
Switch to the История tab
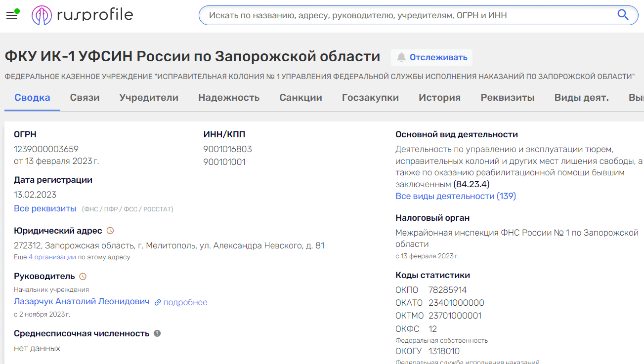439,97
